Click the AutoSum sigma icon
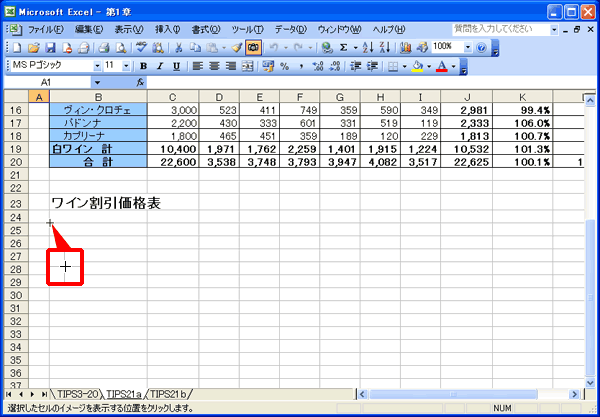 [x=344, y=47]
